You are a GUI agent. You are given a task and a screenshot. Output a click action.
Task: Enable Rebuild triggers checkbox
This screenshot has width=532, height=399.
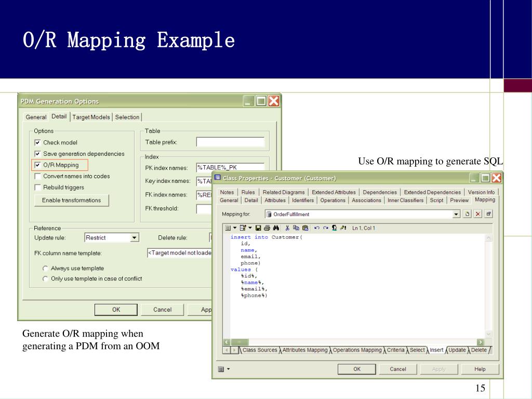coord(37,187)
